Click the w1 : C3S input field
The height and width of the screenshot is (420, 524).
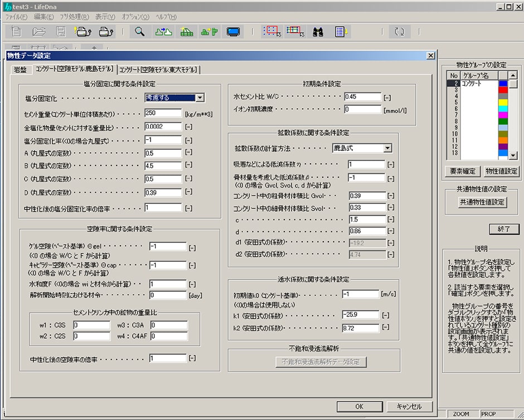pyautogui.click(x=91, y=325)
